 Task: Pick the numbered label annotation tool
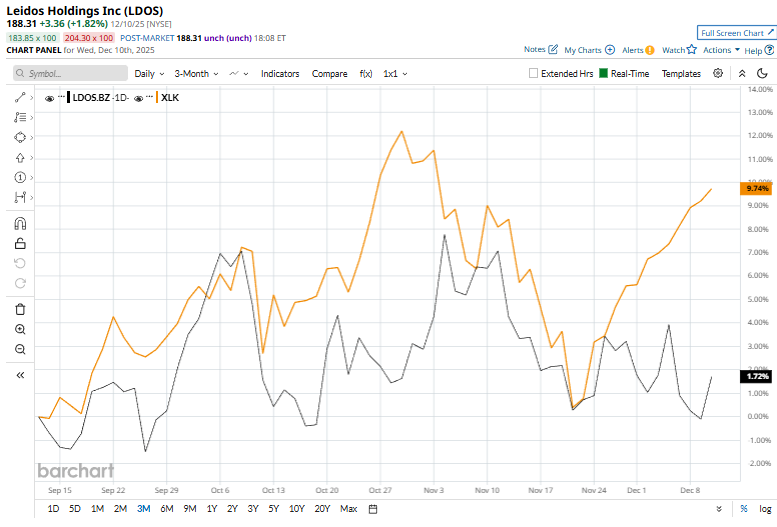(20, 177)
